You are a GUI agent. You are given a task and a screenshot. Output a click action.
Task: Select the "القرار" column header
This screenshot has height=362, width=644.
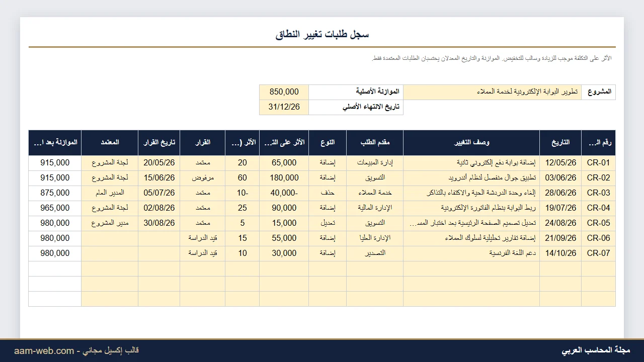tap(202, 143)
